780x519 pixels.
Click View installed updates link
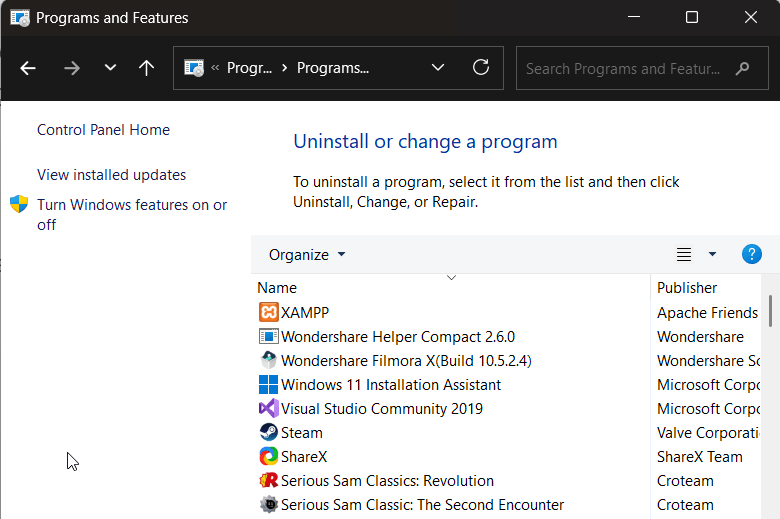pos(111,175)
